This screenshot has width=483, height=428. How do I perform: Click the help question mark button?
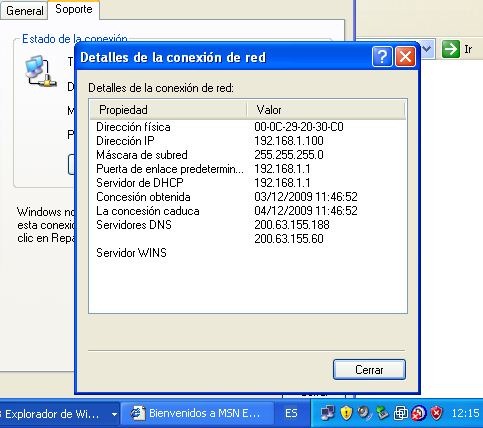(382, 57)
